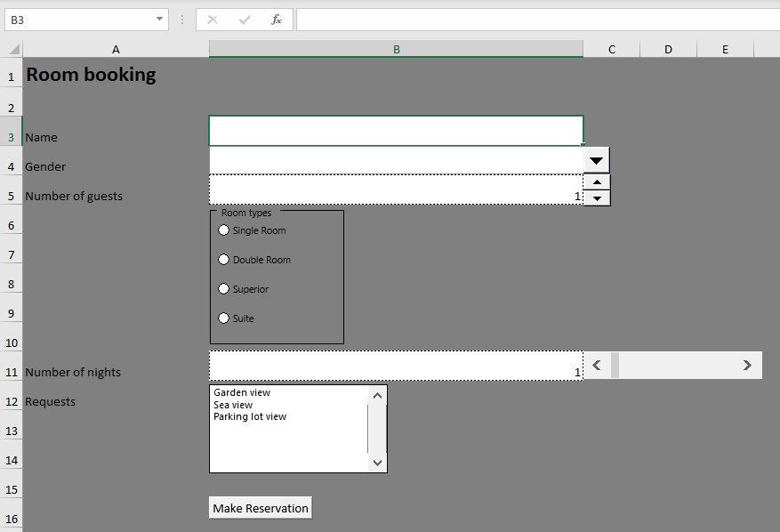Pick the Suite radio button

pos(224,318)
